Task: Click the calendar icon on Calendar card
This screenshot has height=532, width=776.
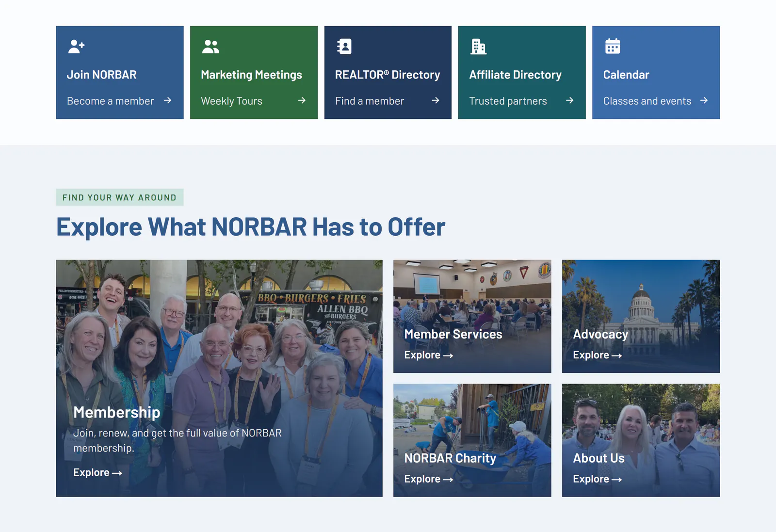Action: (613, 46)
